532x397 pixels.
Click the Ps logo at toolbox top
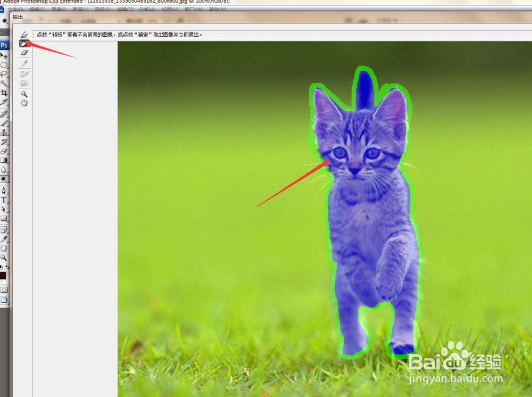[4, 45]
